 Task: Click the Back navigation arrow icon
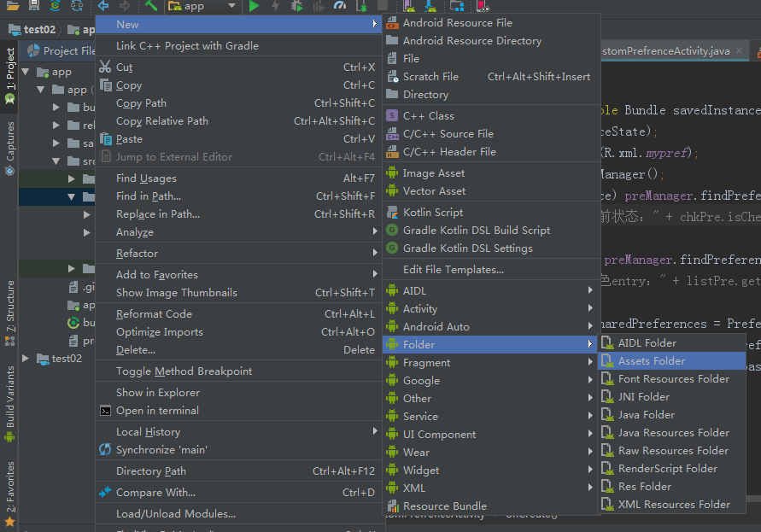[103, 7]
